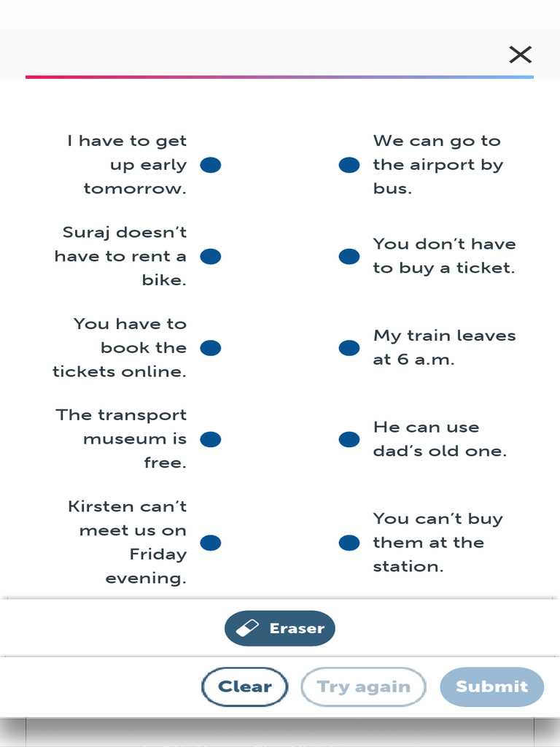Image resolution: width=560 pixels, height=747 pixels.
Task: Select dot beside 'You can't buy them at the station'
Action: tap(349, 543)
